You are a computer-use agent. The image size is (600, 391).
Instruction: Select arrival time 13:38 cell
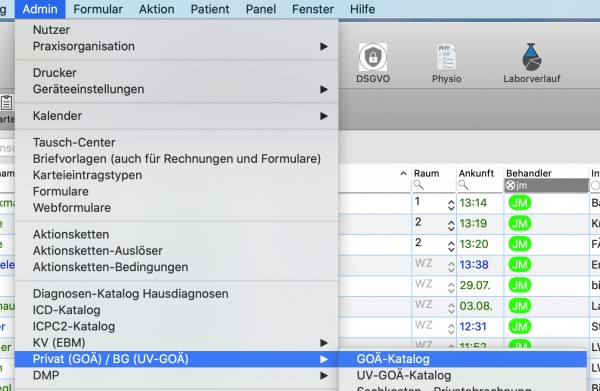pos(474,265)
